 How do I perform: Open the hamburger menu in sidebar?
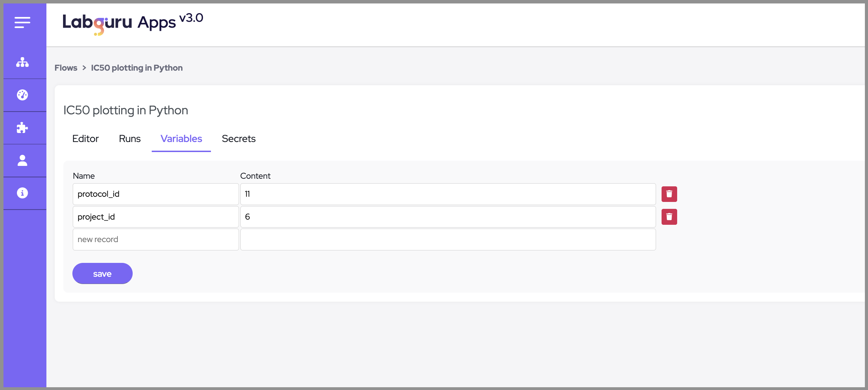pos(23,23)
